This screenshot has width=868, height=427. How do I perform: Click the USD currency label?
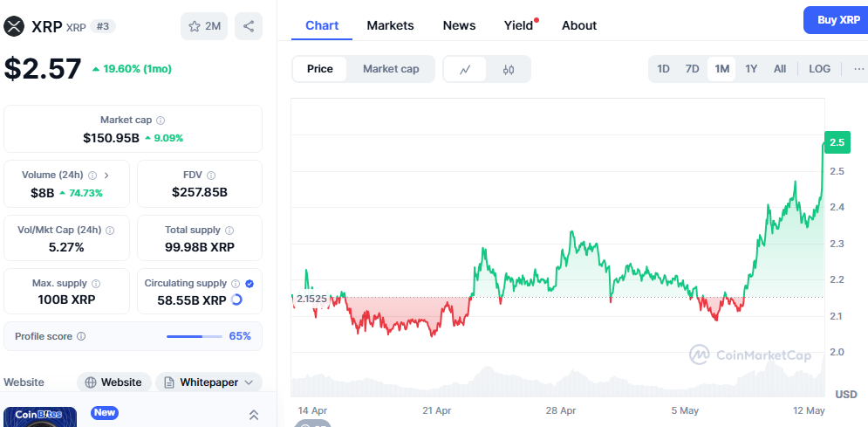pos(846,395)
